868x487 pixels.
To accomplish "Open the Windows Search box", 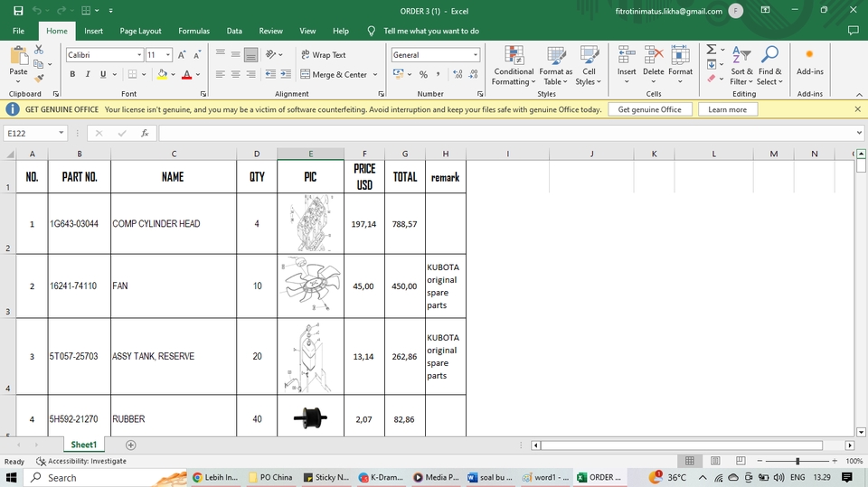I will (107, 478).
